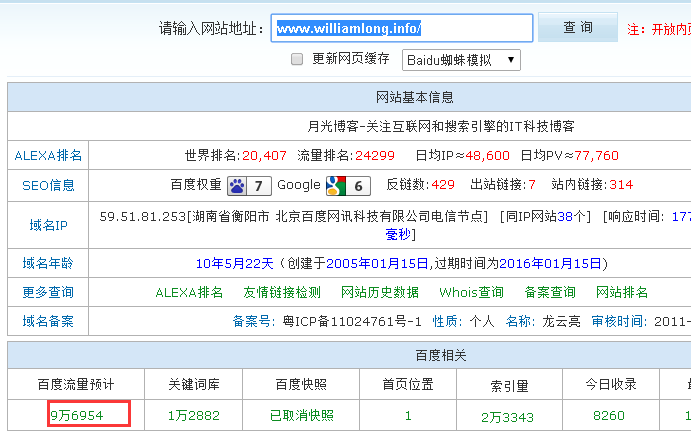Click today's indexed value 8260

[x=609, y=415]
